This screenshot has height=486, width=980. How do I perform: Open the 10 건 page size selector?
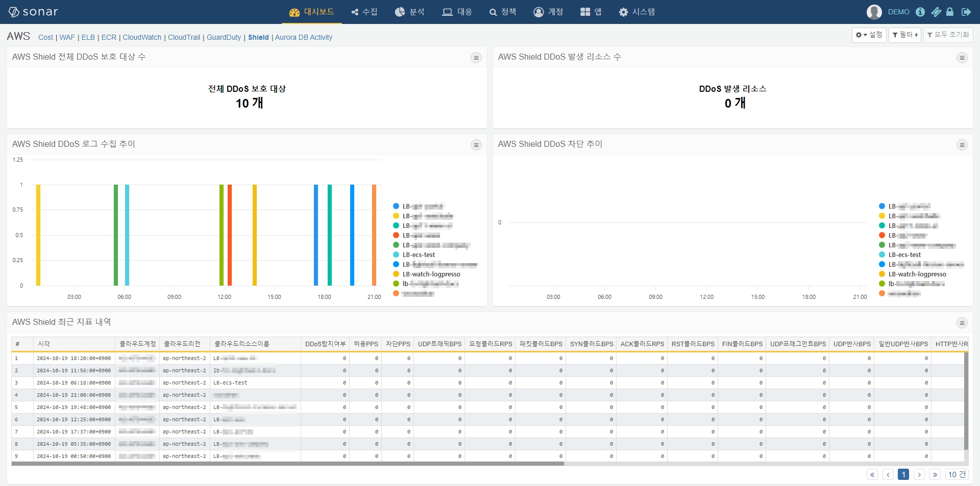[957, 475]
